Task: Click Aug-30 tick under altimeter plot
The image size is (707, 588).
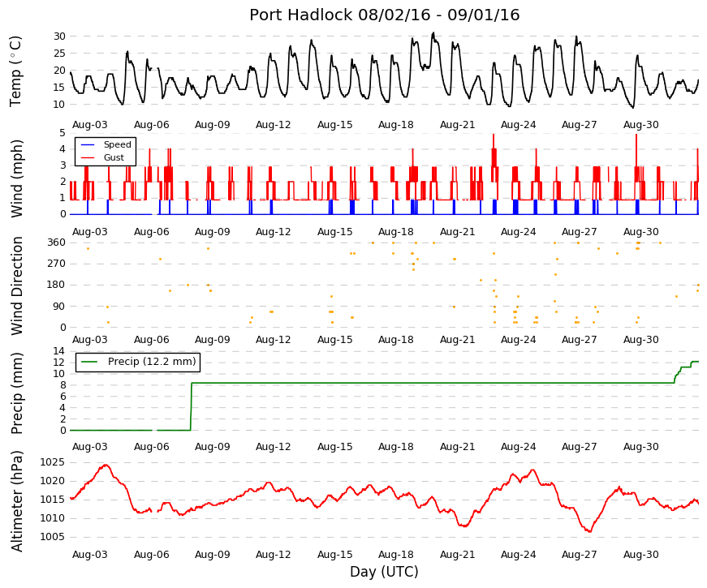Action: (640, 555)
